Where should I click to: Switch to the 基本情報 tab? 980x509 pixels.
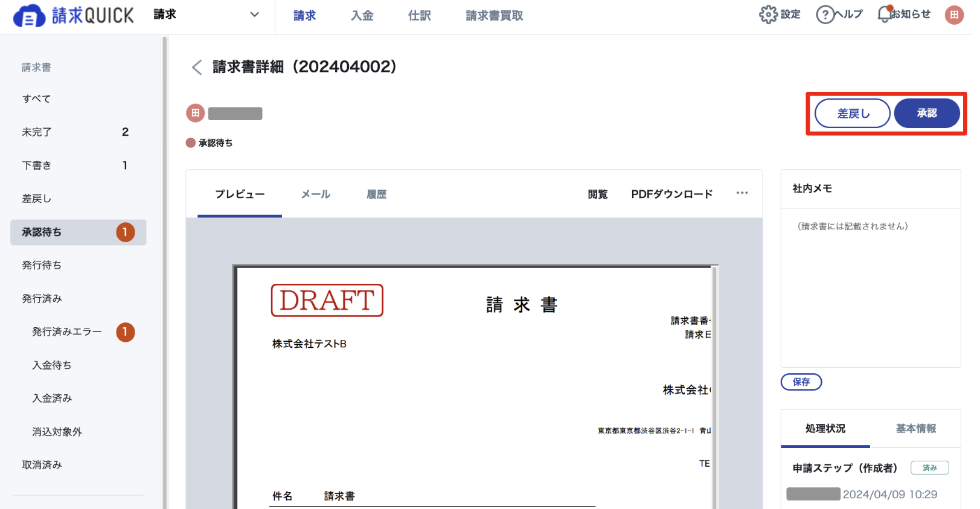point(916,429)
